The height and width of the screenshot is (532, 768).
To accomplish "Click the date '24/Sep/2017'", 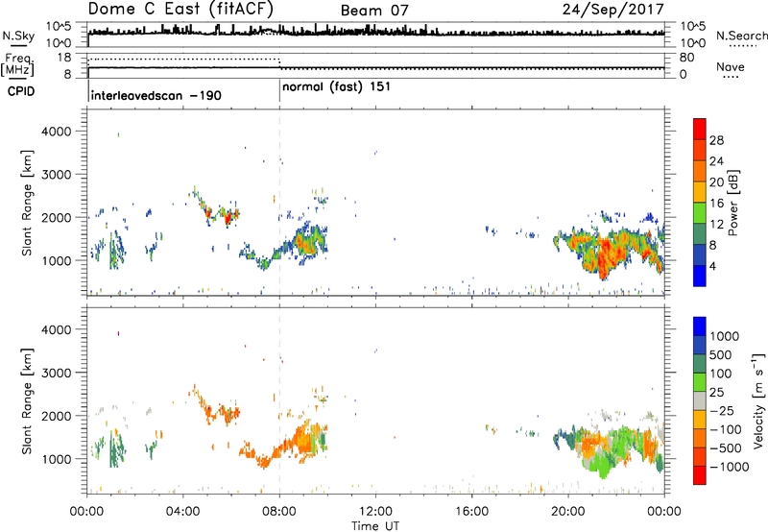I will tap(612, 9).
